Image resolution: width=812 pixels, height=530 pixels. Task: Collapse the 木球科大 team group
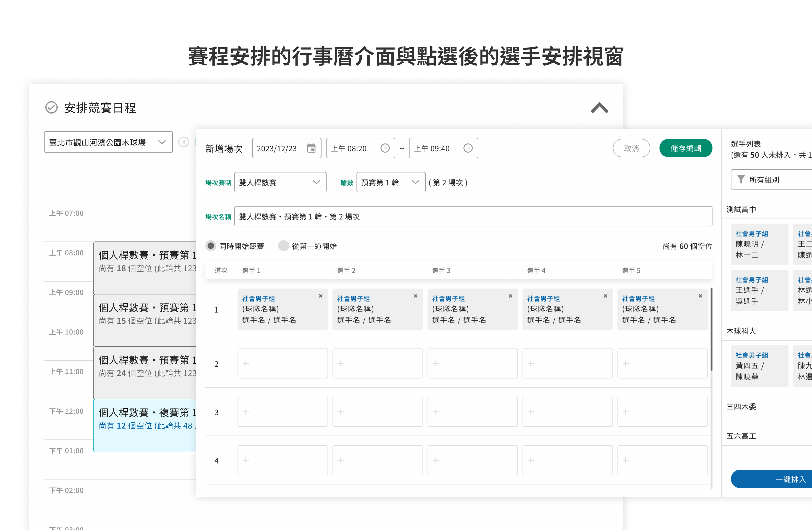point(767,331)
